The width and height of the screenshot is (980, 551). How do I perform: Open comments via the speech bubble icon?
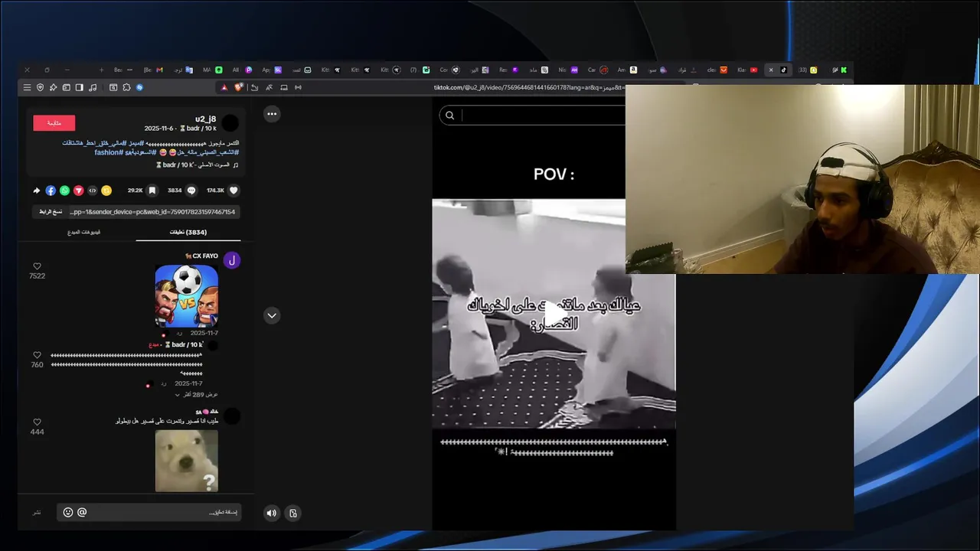click(x=191, y=191)
